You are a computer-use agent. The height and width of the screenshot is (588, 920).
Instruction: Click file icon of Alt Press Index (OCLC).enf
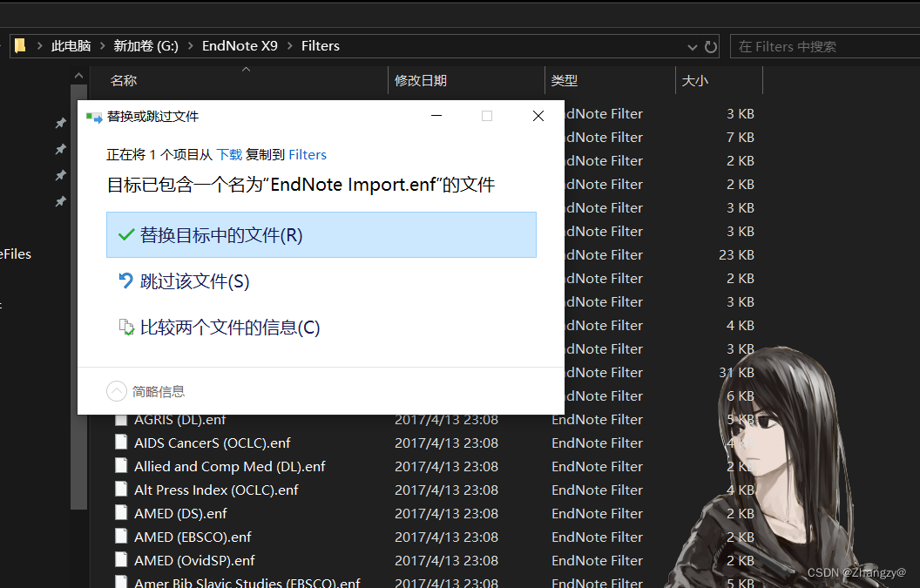[x=121, y=489]
